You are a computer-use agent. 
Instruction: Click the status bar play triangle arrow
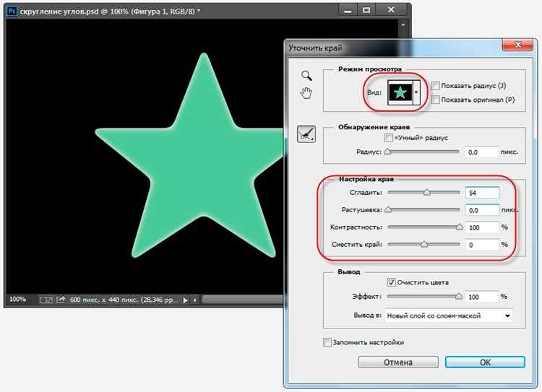pos(186,300)
